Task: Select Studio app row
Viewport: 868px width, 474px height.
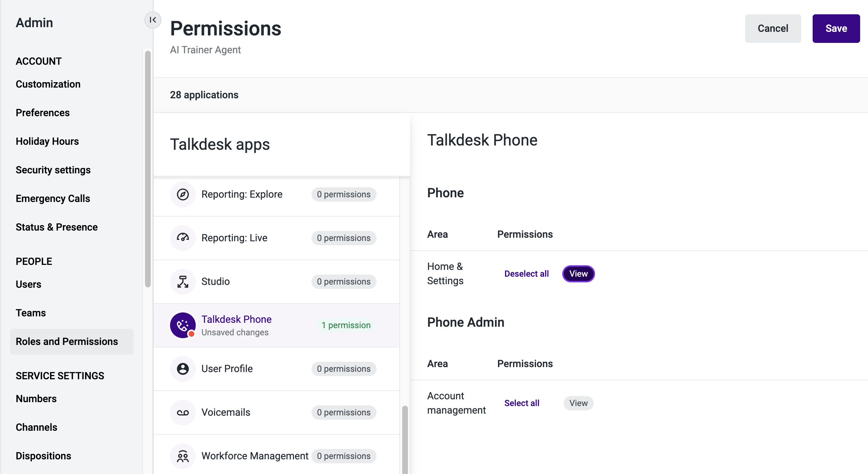Action: (276, 282)
